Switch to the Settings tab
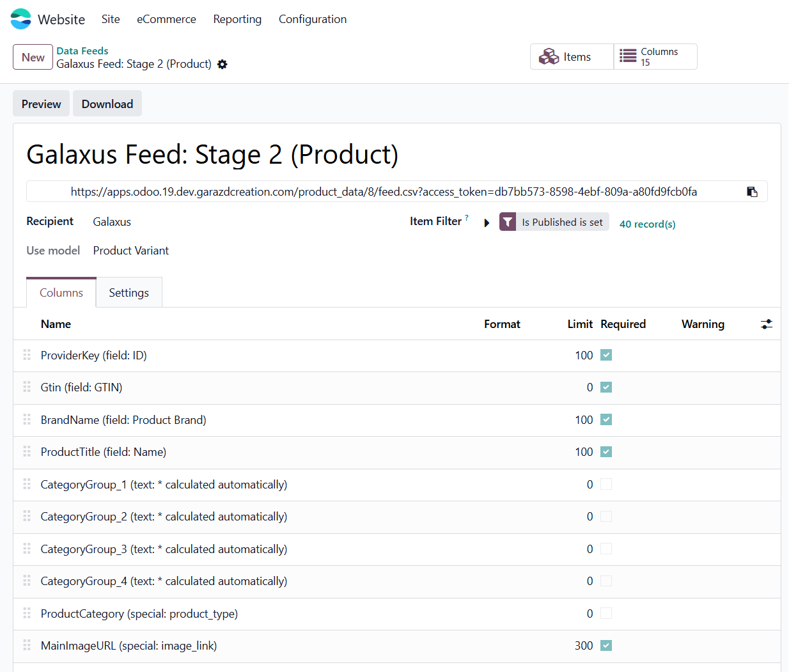This screenshot has height=672, width=789. (129, 292)
